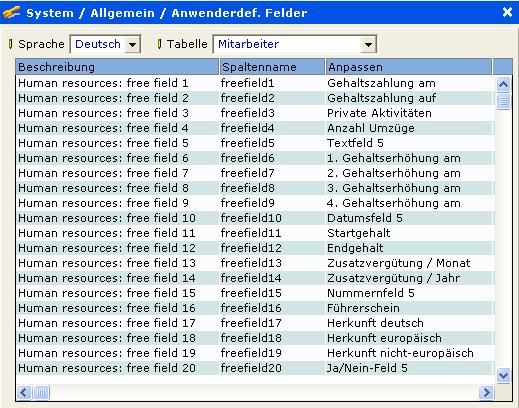The width and height of the screenshot is (519, 408).
Task: Select row Human resources: free field 10
Action: (x=255, y=218)
